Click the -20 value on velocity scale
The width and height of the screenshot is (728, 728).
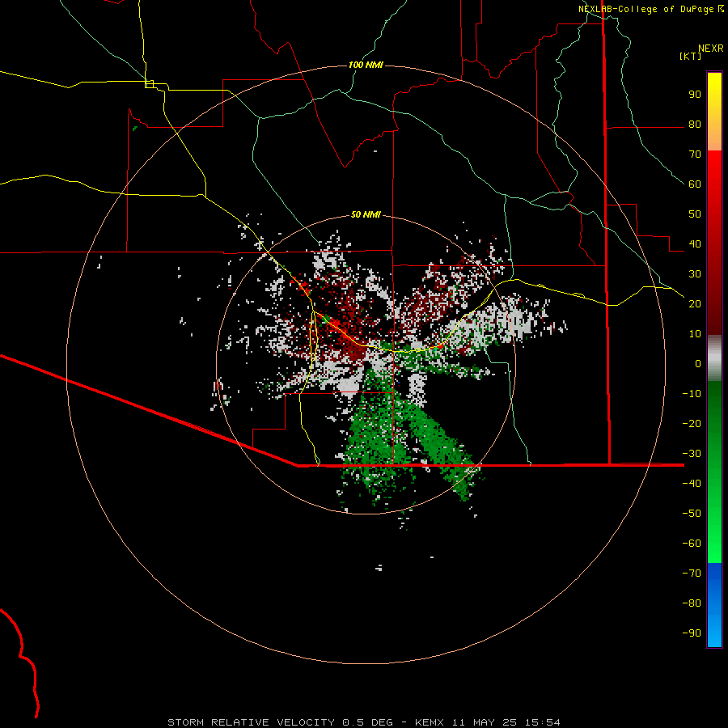(692, 423)
